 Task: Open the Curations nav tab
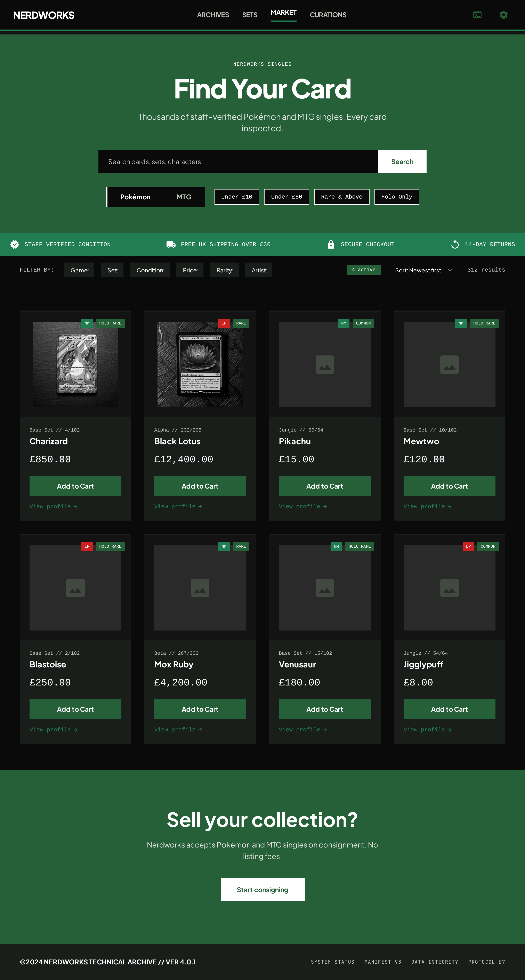tap(328, 15)
